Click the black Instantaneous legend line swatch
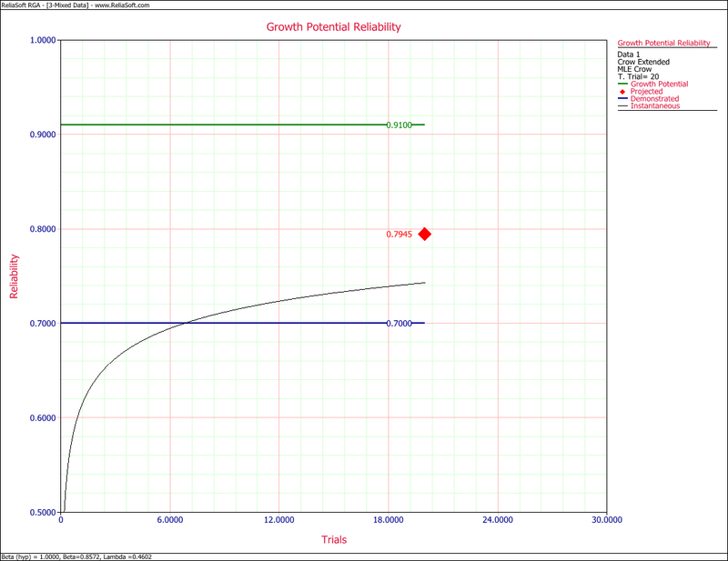Screen dimensions: 728x561 point(622,106)
